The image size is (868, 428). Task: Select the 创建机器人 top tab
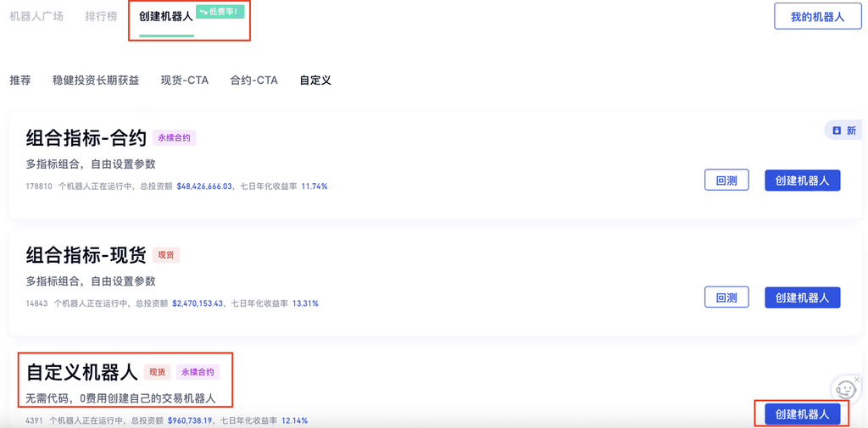166,16
